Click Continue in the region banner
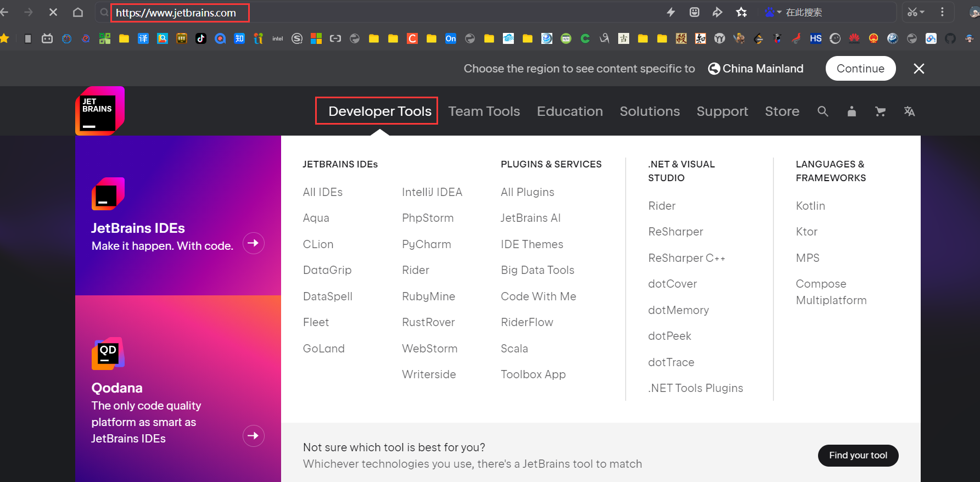980x482 pixels. pos(860,69)
